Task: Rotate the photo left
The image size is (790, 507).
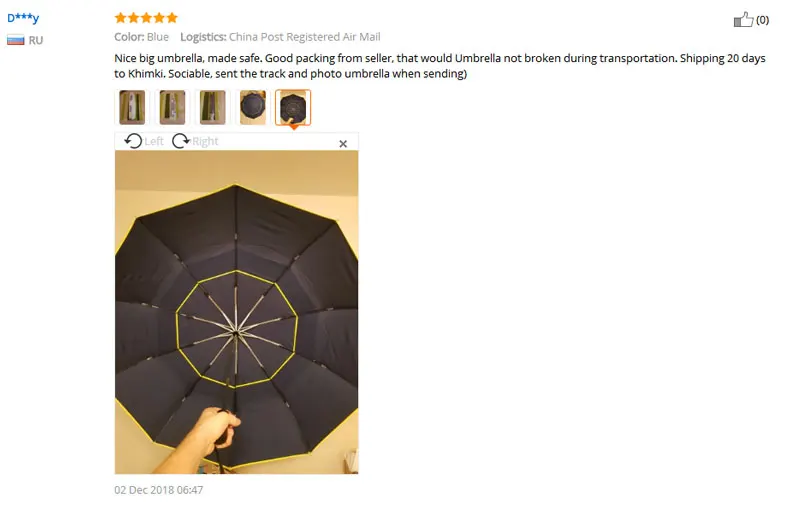Action: point(133,141)
